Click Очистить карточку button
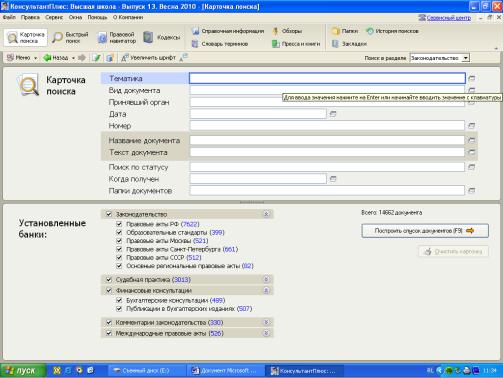The image size is (503, 378). point(454,251)
